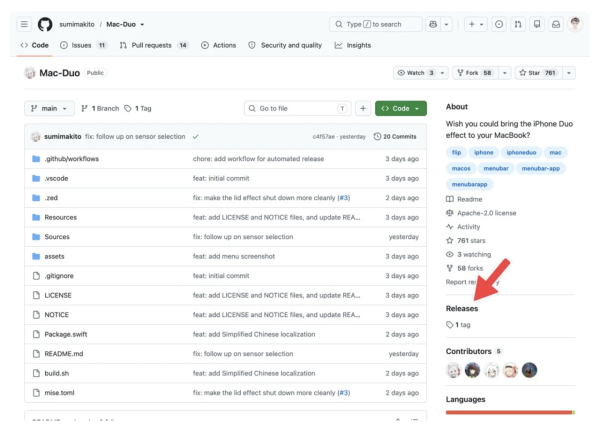Select the flip topic tag

456,152
